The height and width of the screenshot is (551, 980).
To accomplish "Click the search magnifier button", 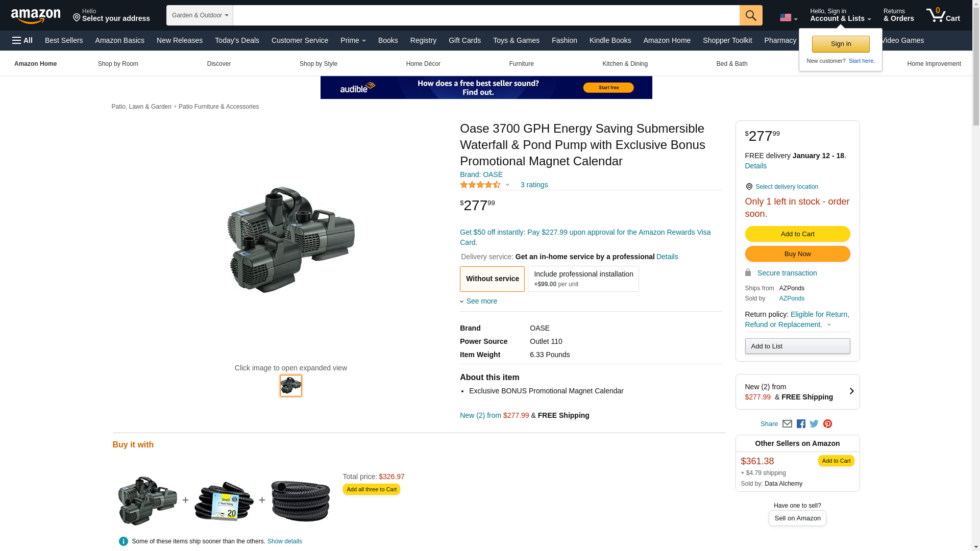I will tap(750, 15).
